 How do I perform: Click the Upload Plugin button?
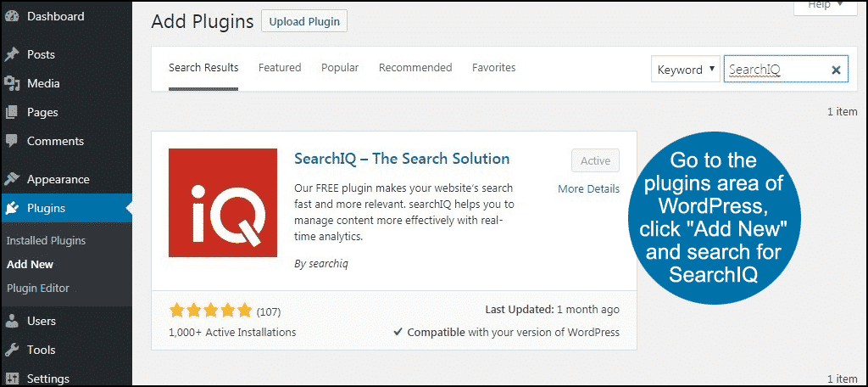[x=304, y=22]
